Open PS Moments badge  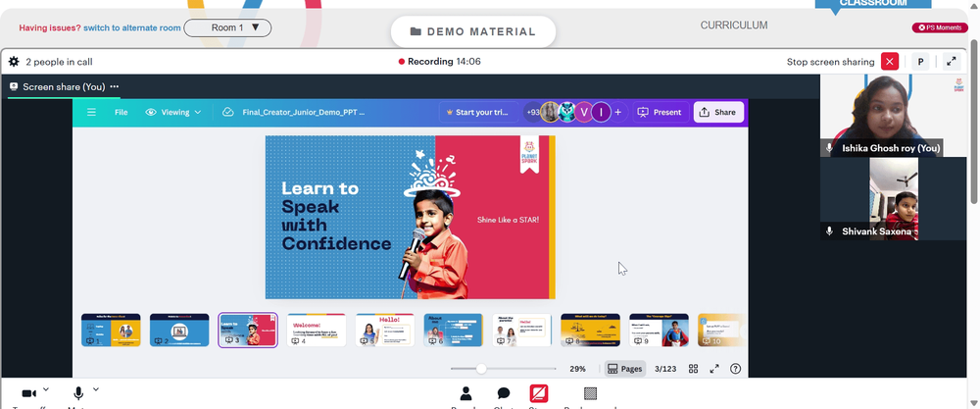point(940,27)
